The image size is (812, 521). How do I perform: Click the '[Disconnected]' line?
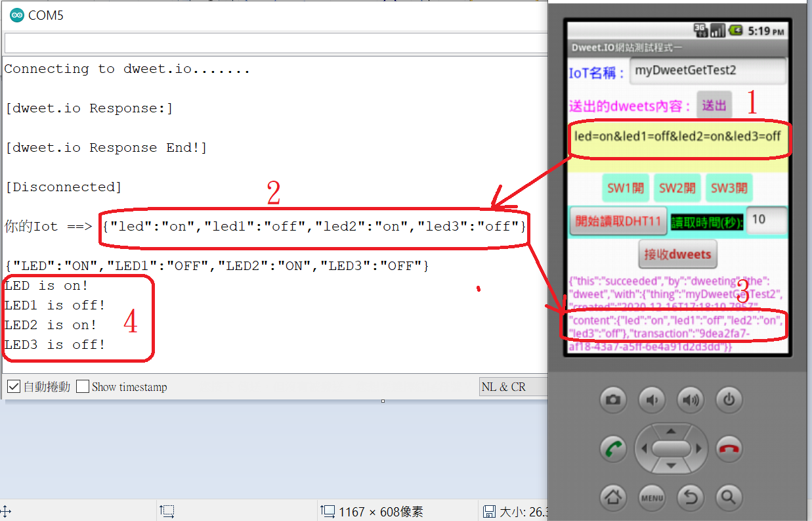[x=63, y=187]
